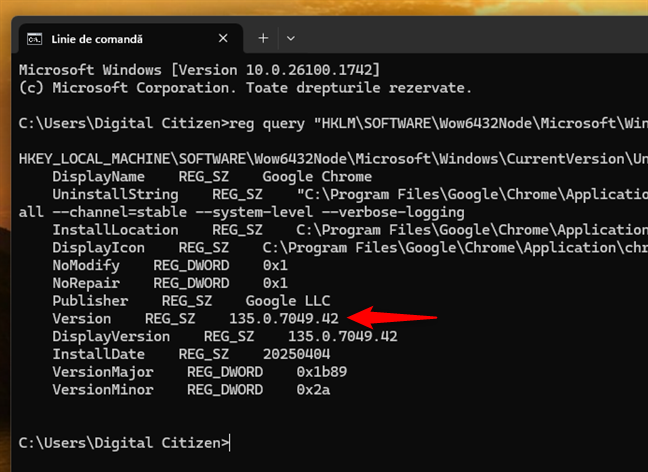Click the VersionMinor 0x2a row
The width and height of the screenshot is (648, 472).
191,390
